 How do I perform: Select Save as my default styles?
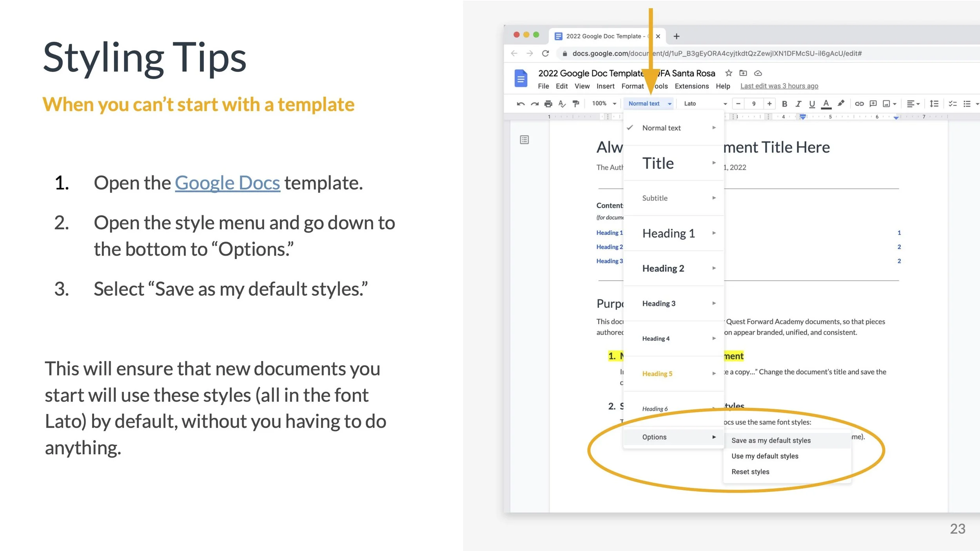tap(771, 440)
